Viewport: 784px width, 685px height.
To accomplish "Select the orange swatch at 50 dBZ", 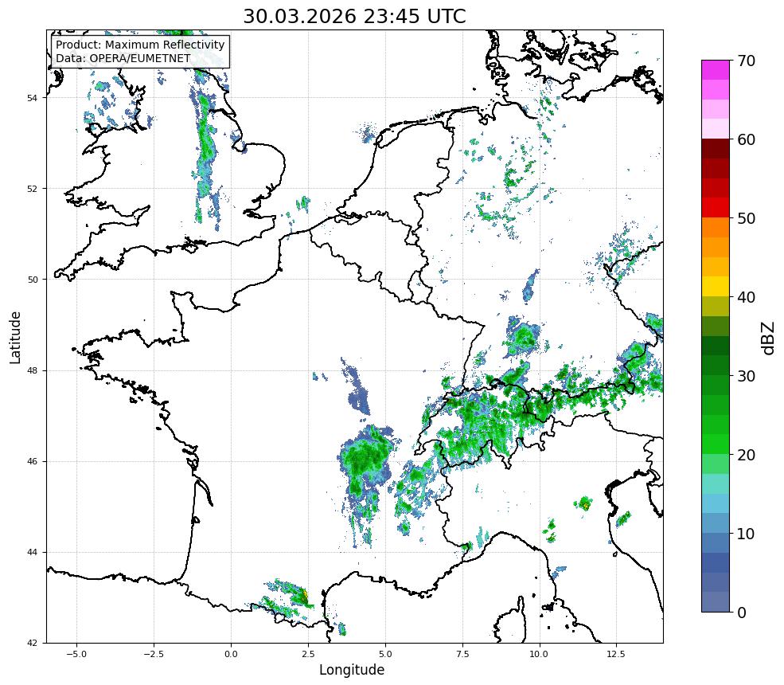I will pyautogui.click(x=715, y=228).
